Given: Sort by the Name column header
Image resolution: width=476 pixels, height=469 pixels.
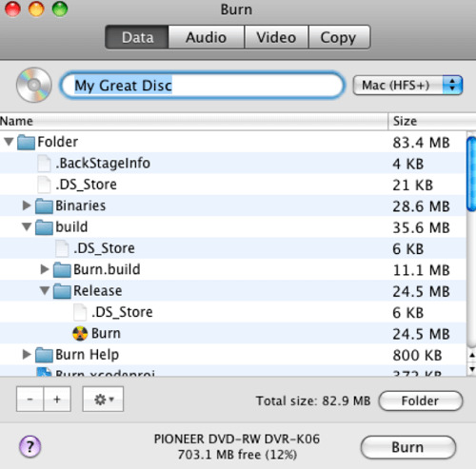Looking at the screenshot, I should (194, 121).
